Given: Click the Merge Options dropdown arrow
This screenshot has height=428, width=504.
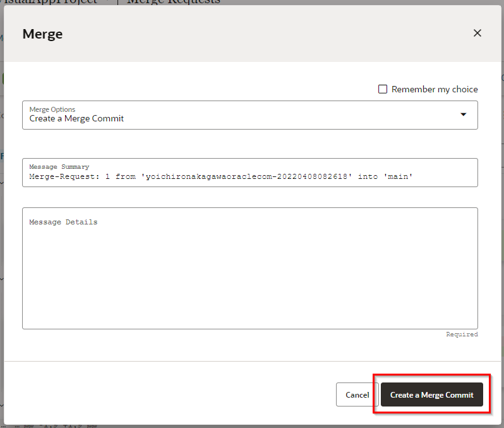Looking at the screenshot, I should (464, 114).
